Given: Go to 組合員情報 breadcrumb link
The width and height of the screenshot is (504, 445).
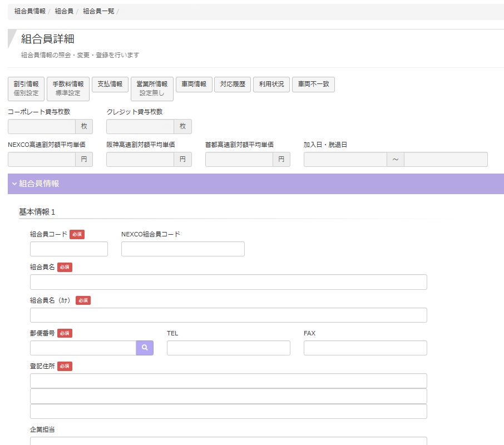Looking at the screenshot, I should click(30, 11).
